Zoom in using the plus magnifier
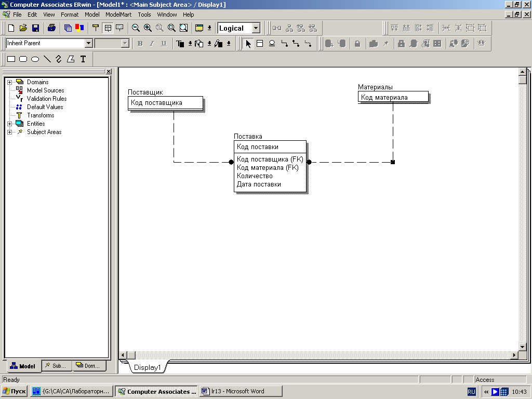This screenshot has width=532, height=399. 148,28
